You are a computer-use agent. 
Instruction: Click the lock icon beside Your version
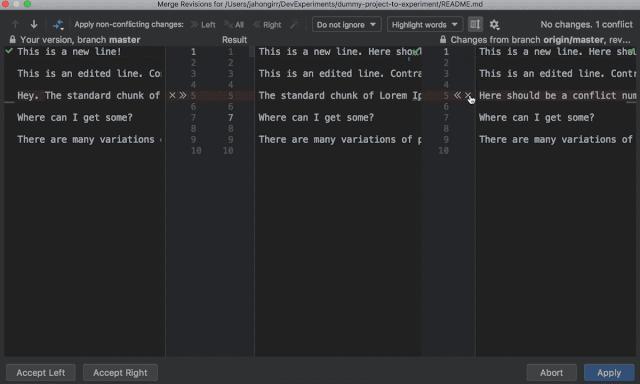(13, 40)
